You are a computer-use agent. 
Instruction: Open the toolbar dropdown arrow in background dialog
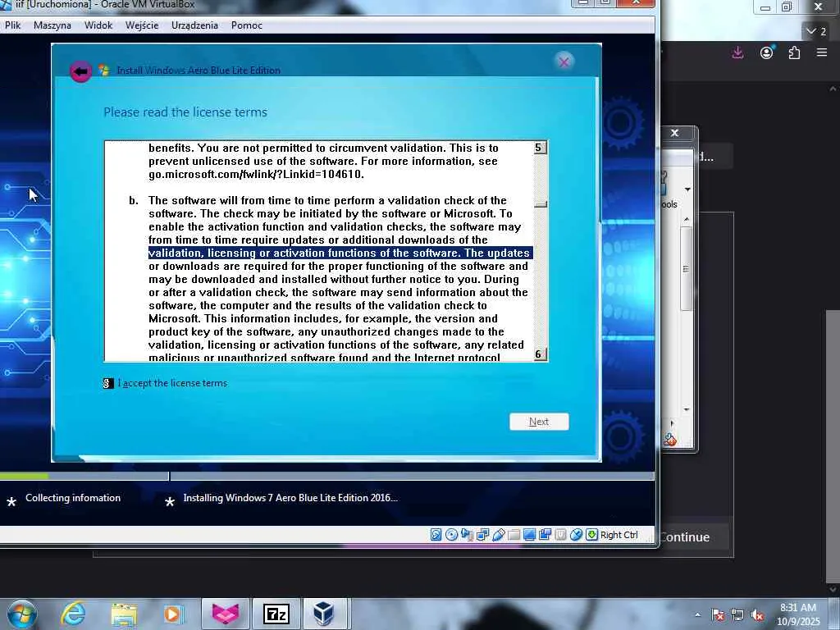point(687,189)
